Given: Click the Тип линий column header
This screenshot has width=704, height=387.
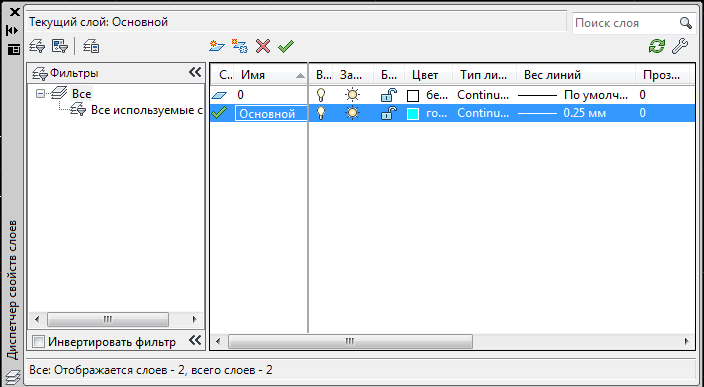Looking at the screenshot, I should 485,75.
